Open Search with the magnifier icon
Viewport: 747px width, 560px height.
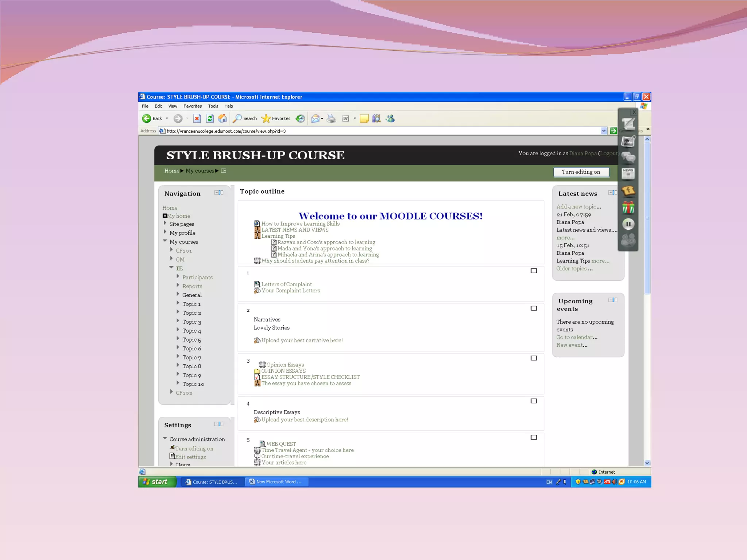(237, 118)
